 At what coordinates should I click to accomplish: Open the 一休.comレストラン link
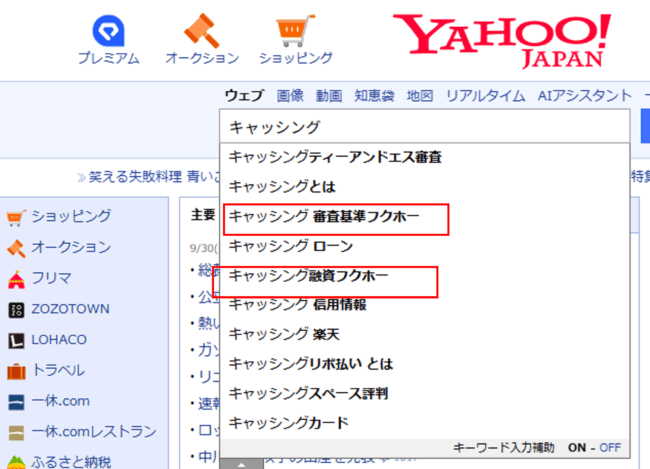point(93,432)
